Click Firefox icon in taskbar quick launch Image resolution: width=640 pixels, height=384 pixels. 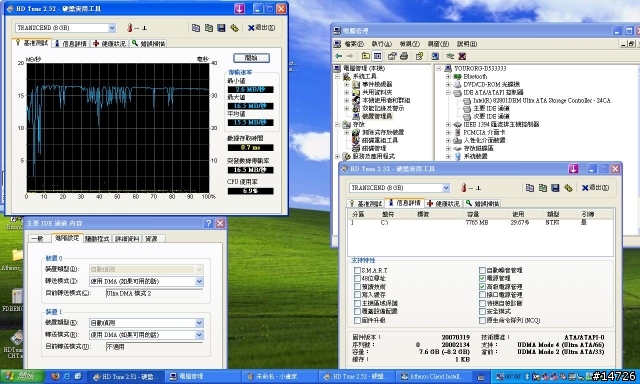coord(56,376)
